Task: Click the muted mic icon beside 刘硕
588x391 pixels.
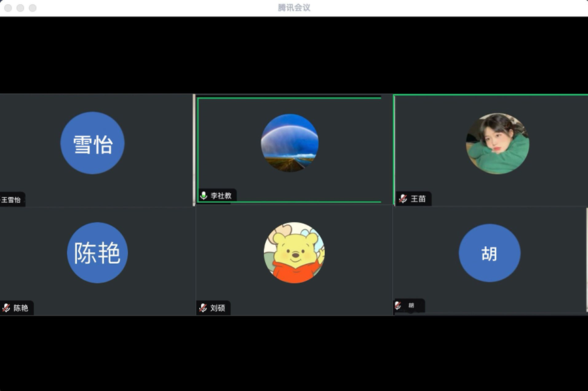Action: (x=203, y=308)
